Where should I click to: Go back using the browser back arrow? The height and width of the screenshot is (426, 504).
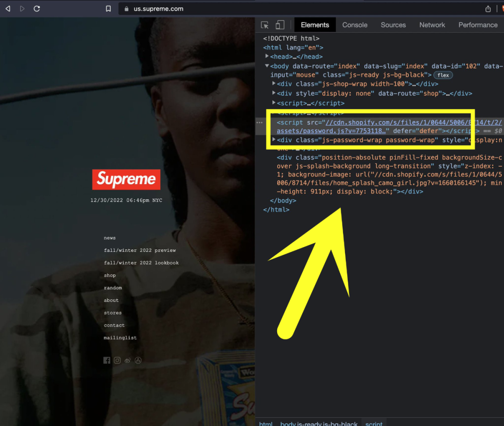tap(8, 9)
